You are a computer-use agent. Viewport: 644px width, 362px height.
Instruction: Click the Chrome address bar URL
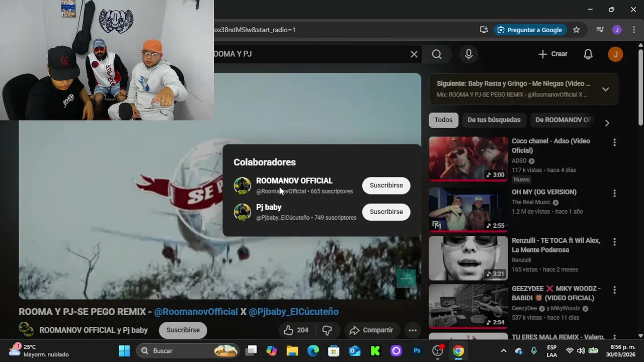point(255,30)
